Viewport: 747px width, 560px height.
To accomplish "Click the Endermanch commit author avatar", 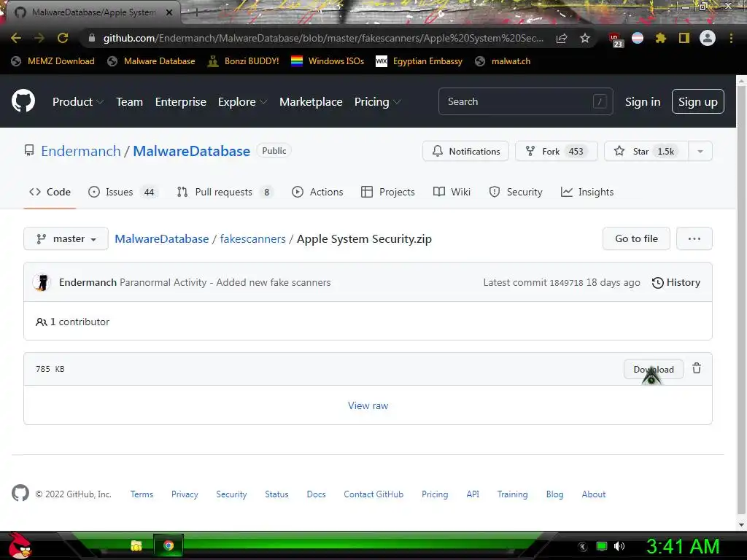I will [x=42, y=282].
